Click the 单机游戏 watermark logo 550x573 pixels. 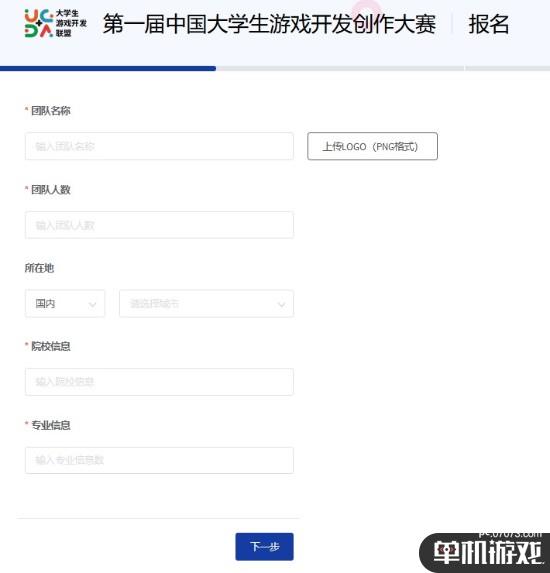pyautogui.click(x=485, y=552)
